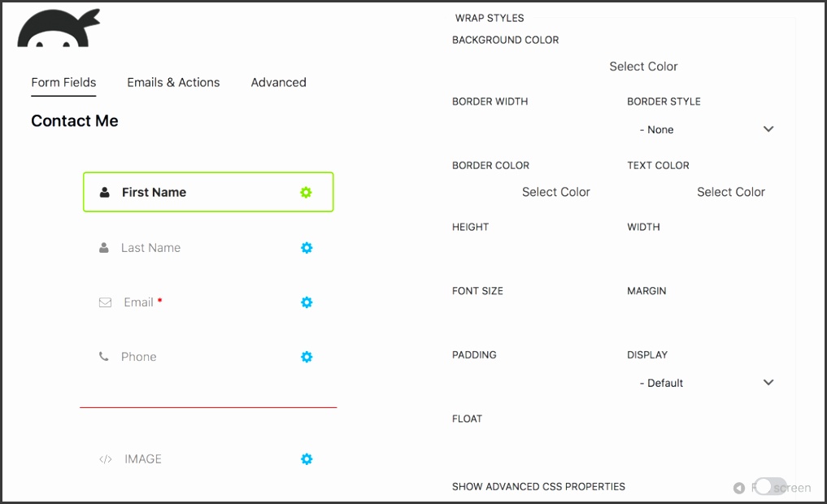Click the Ninja Forms logo
Image resolution: width=827 pixels, height=504 pixels.
pyautogui.click(x=59, y=29)
